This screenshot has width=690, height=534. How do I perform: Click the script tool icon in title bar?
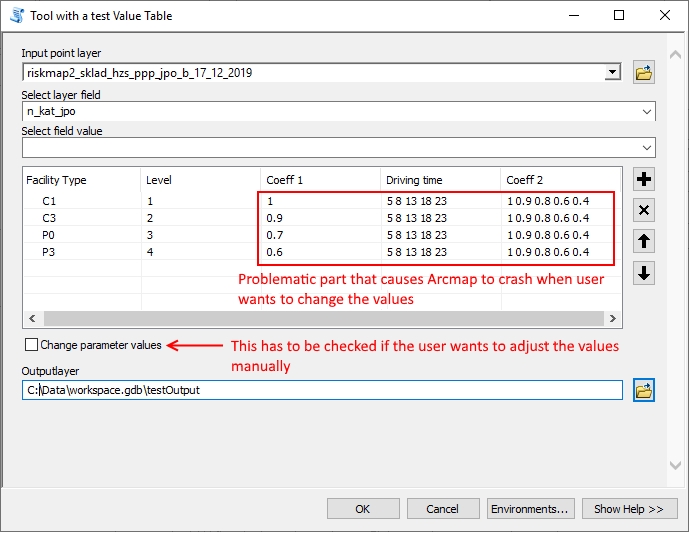[x=17, y=15]
